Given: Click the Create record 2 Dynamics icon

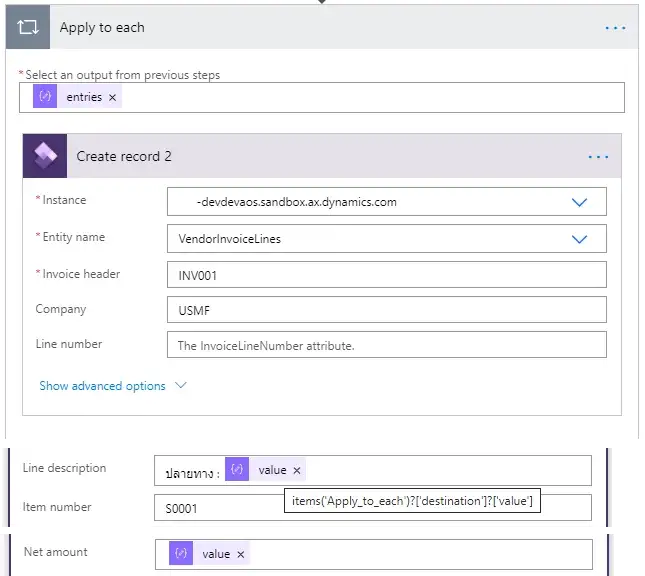Looking at the screenshot, I should (45, 156).
